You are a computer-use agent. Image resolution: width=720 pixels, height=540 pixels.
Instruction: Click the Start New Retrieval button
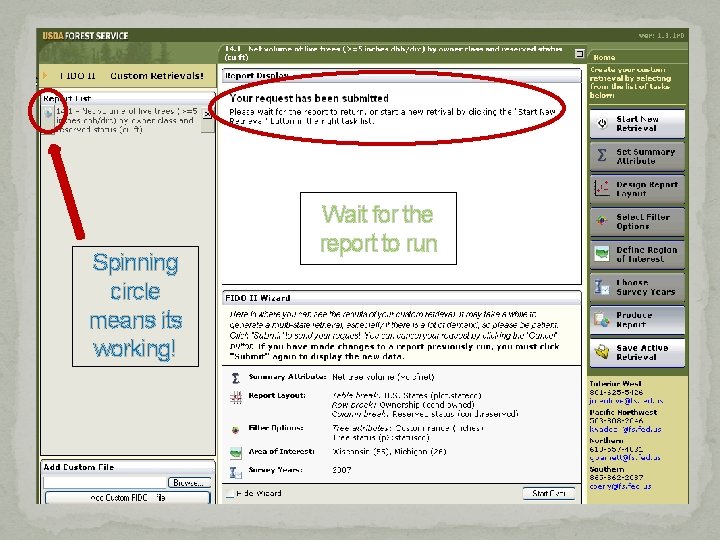(x=637, y=124)
